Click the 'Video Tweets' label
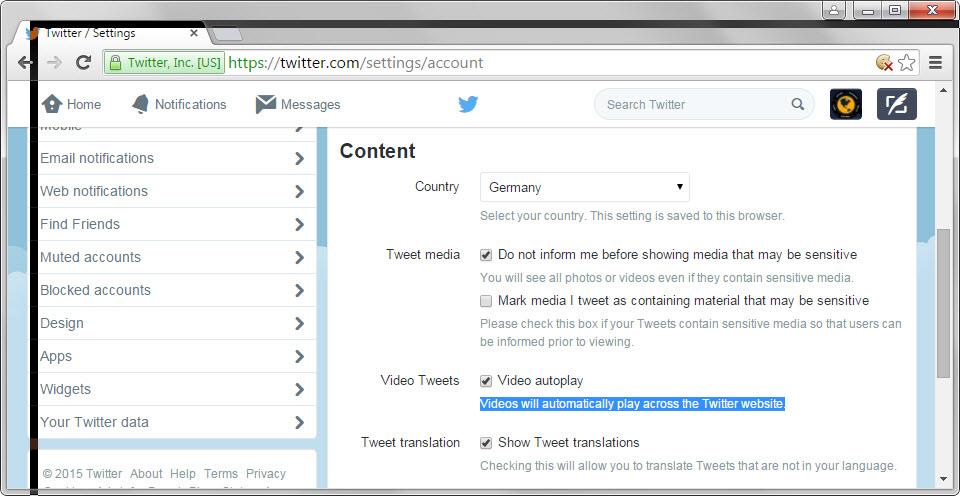Screen dimensions: 960x496 pos(420,381)
